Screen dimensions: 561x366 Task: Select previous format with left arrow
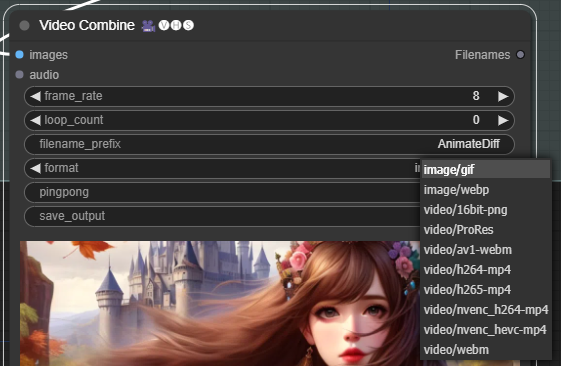coord(35,168)
